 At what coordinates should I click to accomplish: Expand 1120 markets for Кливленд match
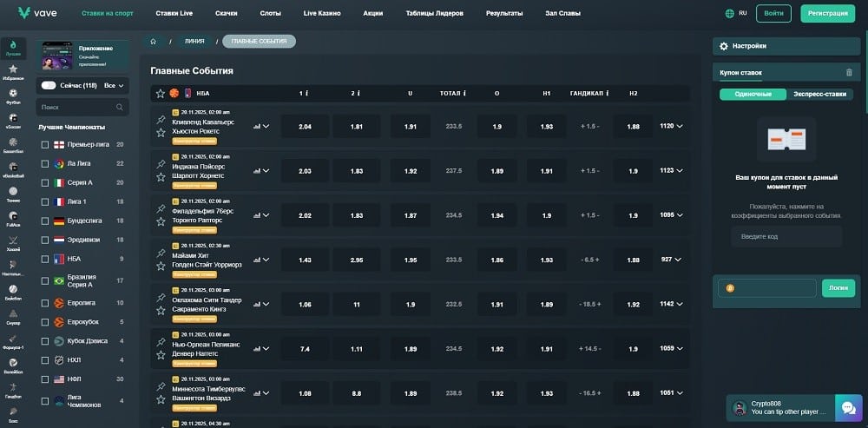671,126
